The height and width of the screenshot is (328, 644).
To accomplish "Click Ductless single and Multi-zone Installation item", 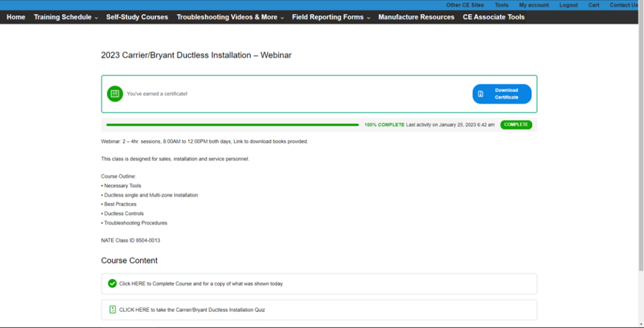I will click(150, 195).
